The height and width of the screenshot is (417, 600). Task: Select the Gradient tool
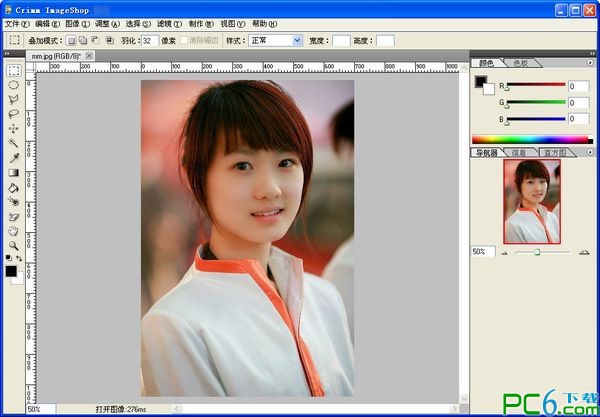click(x=14, y=173)
